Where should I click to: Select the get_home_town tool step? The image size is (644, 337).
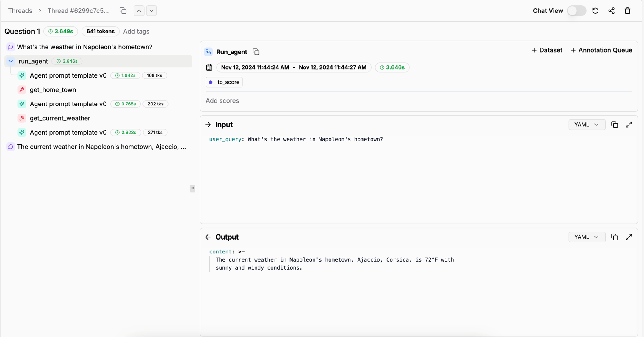(x=53, y=90)
